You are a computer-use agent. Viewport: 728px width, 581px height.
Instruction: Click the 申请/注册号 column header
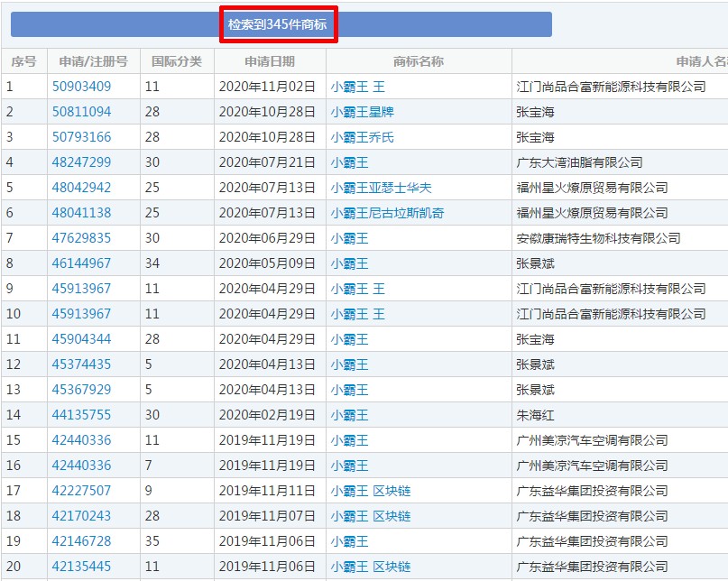tap(93, 61)
